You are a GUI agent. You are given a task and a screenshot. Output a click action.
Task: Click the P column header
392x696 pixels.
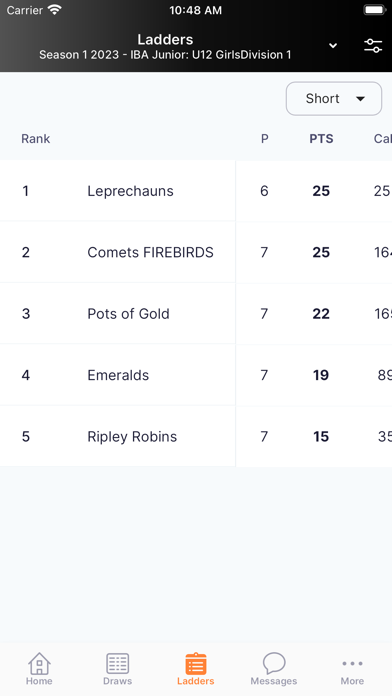265,138
